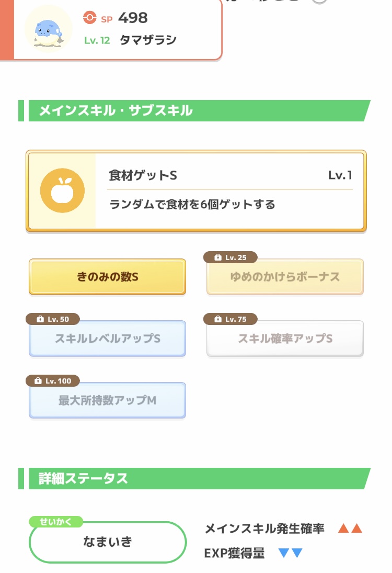The image size is (392, 573).
Task: Tap the orange apple main skill icon
Action: click(x=62, y=190)
